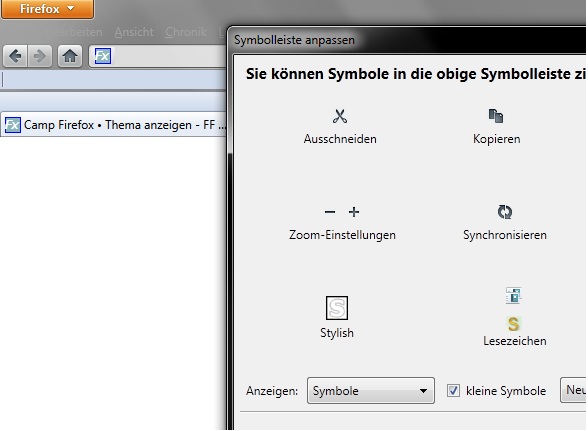Open the home page with house icon

(70, 56)
